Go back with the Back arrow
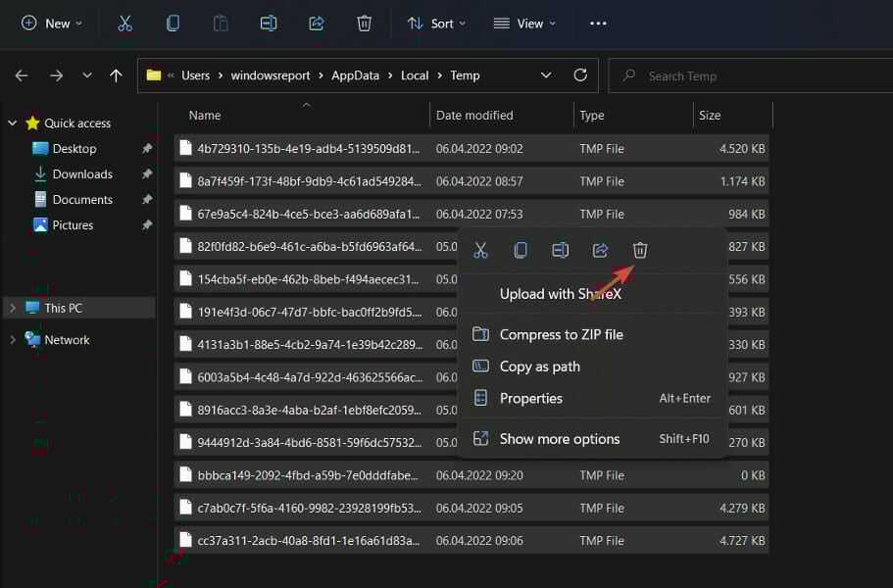 (x=22, y=75)
